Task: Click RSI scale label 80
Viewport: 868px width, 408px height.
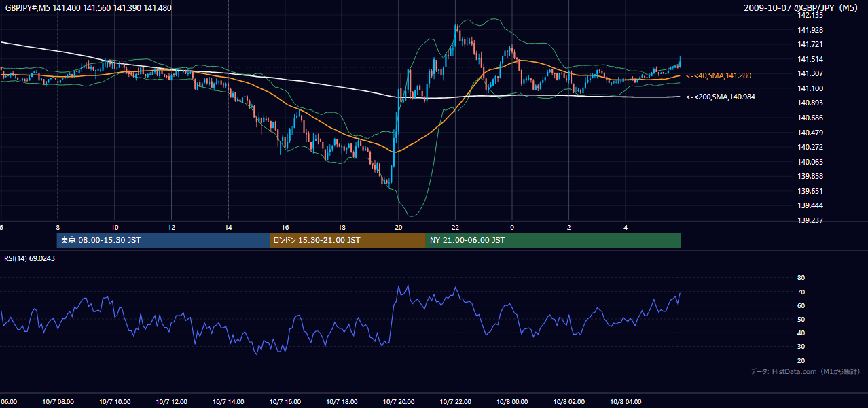Action: pos(801,278)
